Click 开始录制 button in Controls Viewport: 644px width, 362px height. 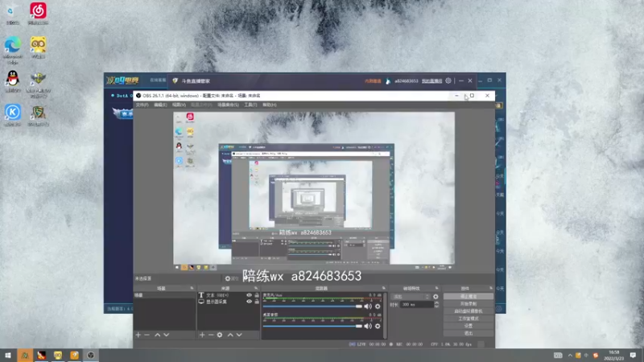469,304
